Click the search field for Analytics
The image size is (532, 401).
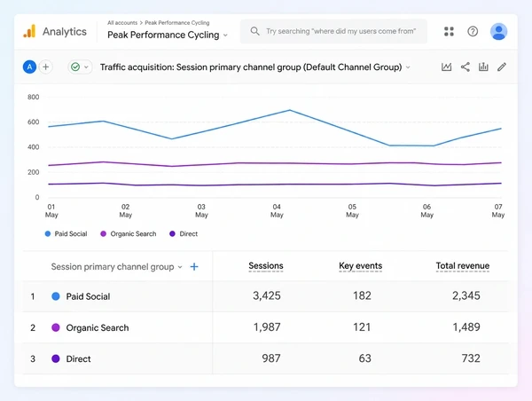(333, 31)
